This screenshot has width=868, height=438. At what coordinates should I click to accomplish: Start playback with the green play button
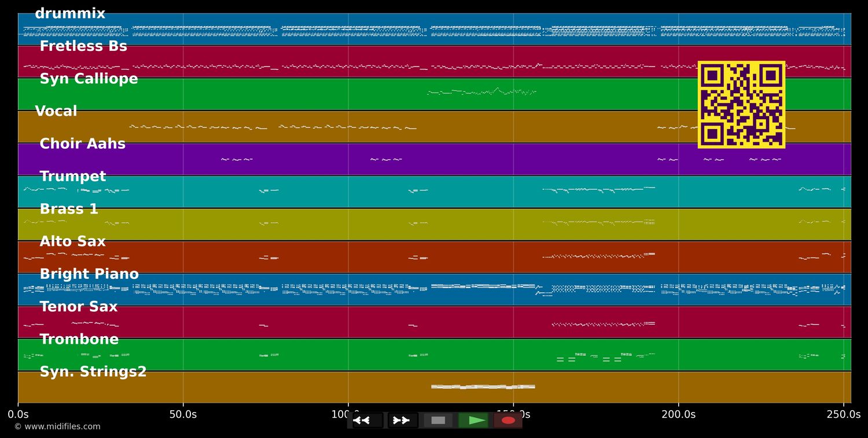coord(474,420)
